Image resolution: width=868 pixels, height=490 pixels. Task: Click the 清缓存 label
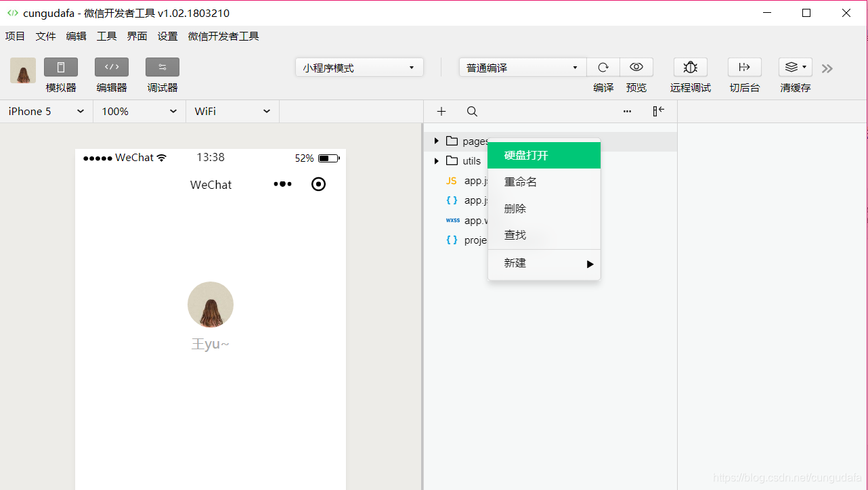pos(796,88)
